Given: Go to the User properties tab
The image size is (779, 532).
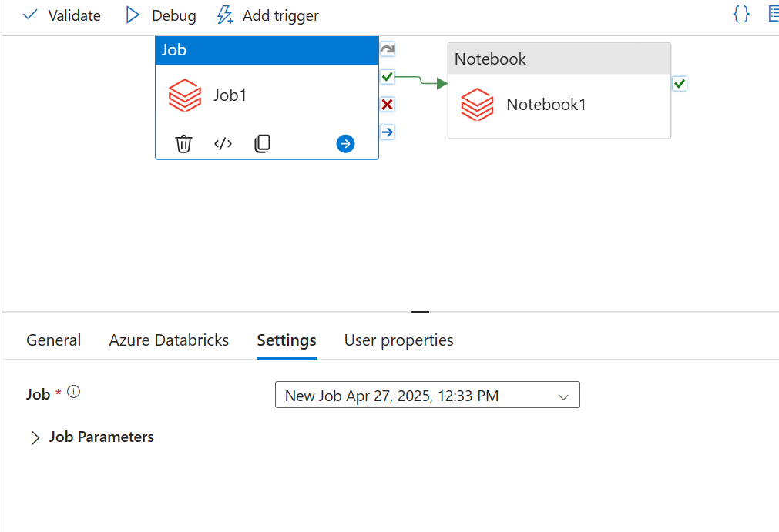Looking at the screenshot, I should (398, 340).
